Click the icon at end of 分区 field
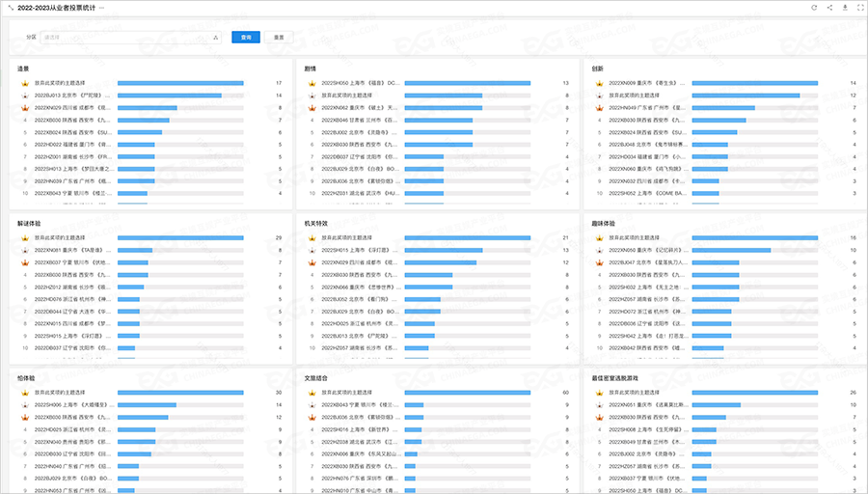Screen dimensions: 868x494 215,38
